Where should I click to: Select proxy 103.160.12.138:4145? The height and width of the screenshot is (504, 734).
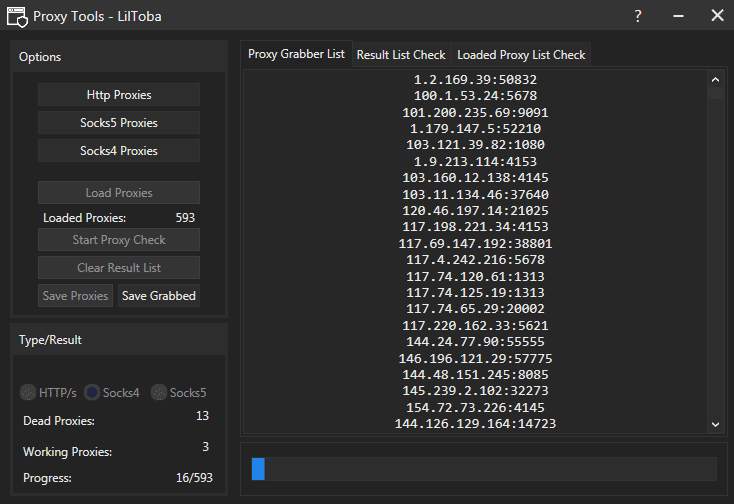tap(475, 178)
